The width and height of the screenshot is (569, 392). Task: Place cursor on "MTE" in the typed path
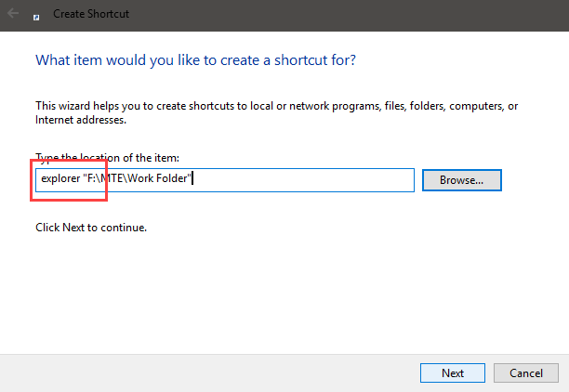112,178
